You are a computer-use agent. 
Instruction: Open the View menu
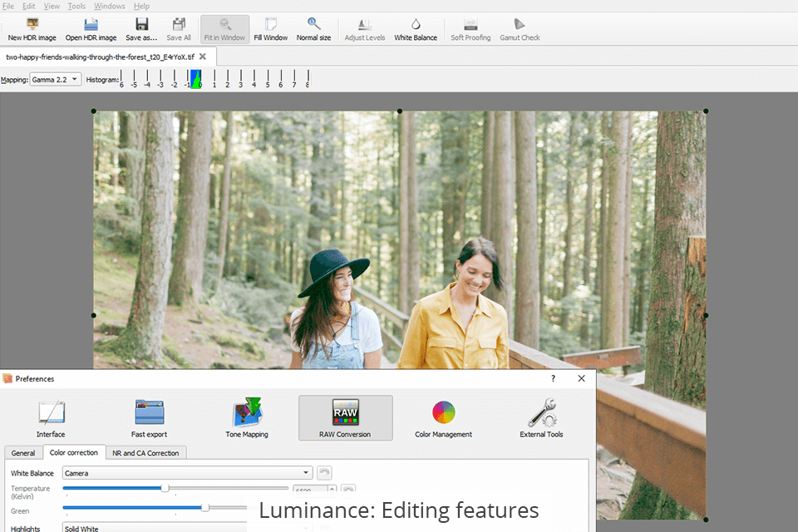click(52, 6)
